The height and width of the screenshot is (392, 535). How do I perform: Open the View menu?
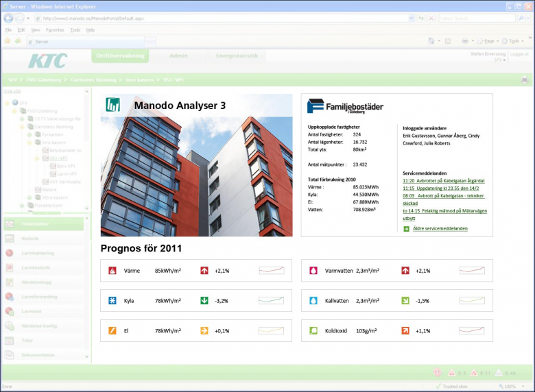tap(36, 30)
